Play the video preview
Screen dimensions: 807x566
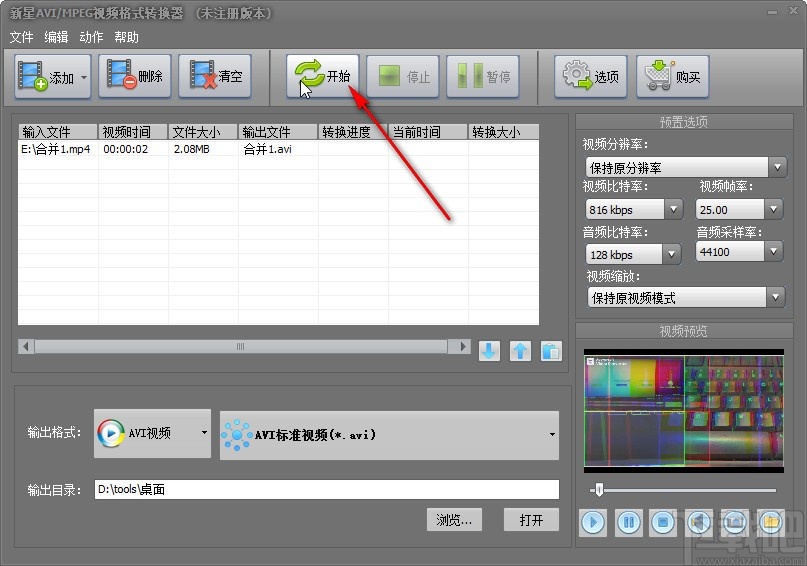593,523
